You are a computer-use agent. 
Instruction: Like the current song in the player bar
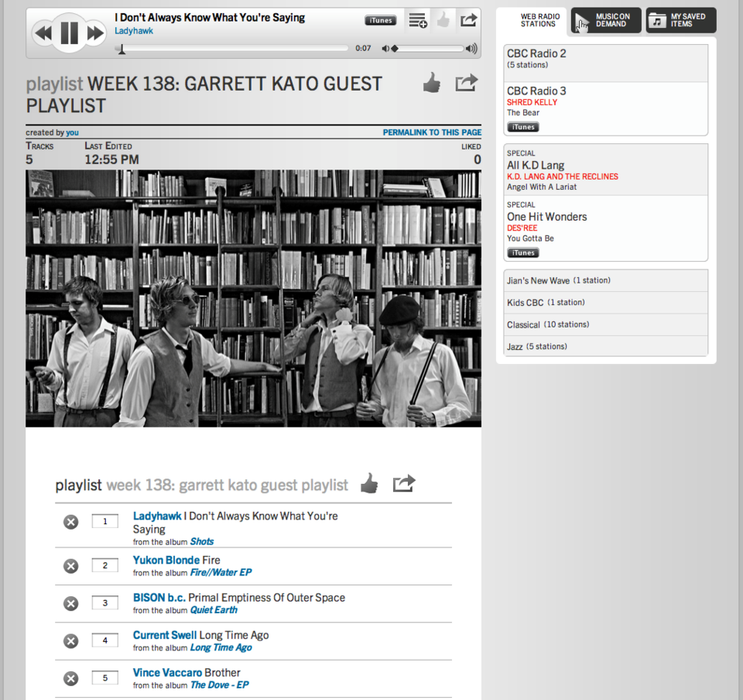pos(443,20)
